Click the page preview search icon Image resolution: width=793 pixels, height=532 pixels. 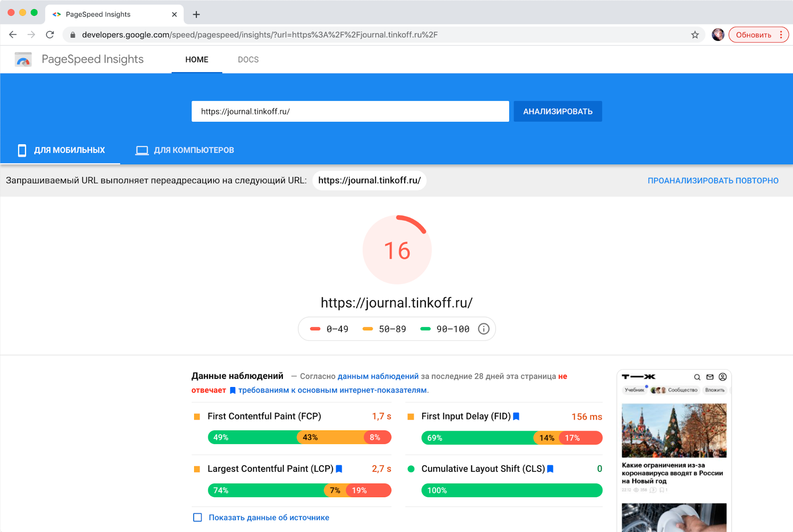(x=697, y=377)
